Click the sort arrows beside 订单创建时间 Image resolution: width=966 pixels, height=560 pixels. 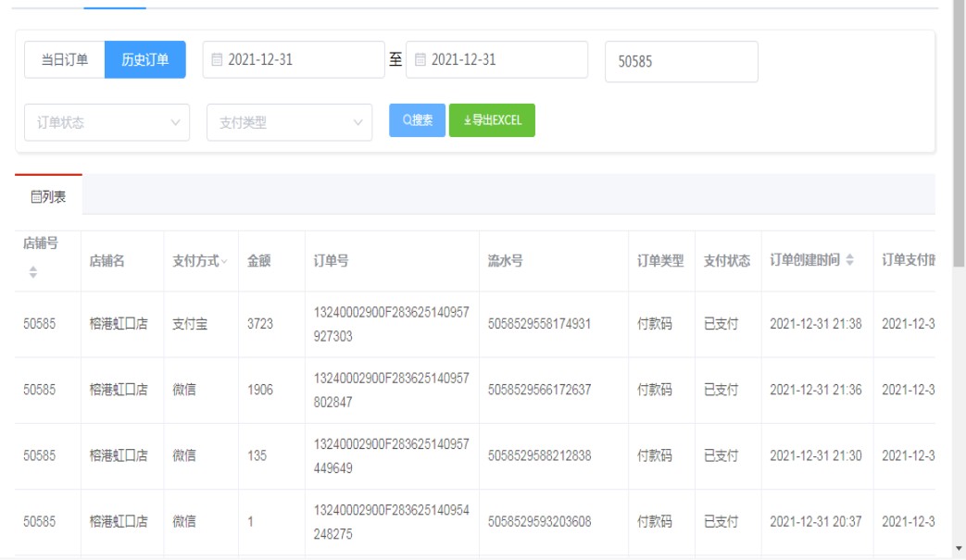(x=850, y=261)
